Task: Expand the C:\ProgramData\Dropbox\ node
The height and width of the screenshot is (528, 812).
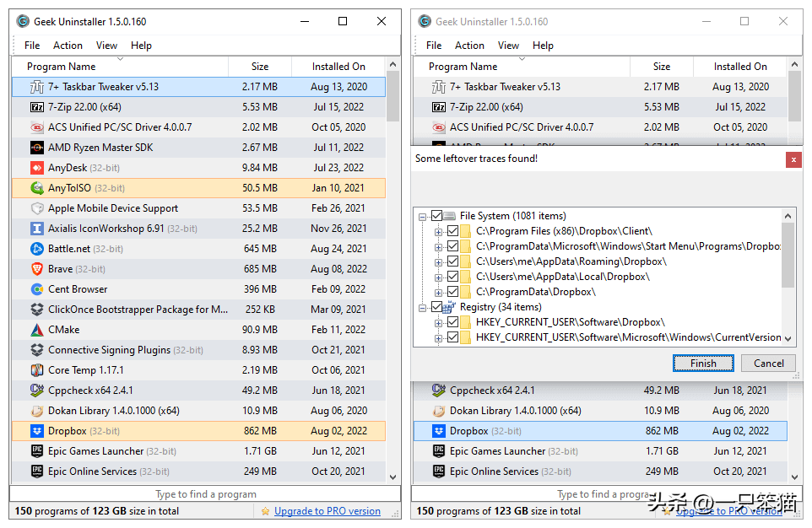Action: tap(439, 293)
